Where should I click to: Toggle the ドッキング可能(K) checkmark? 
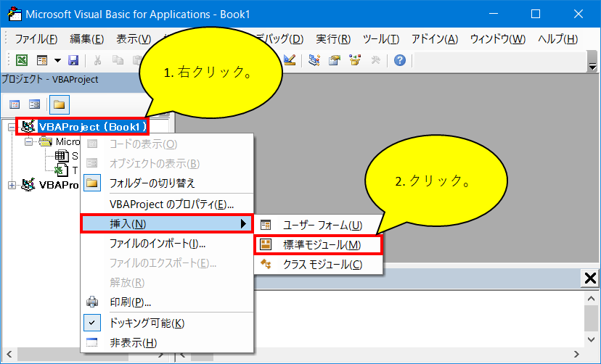tap(92, 323)
